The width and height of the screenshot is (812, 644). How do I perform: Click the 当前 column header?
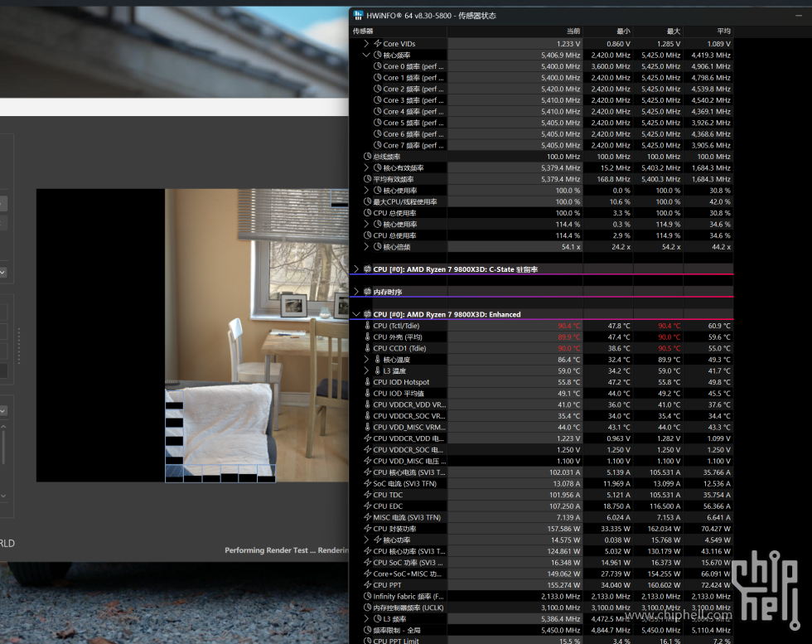572,31
